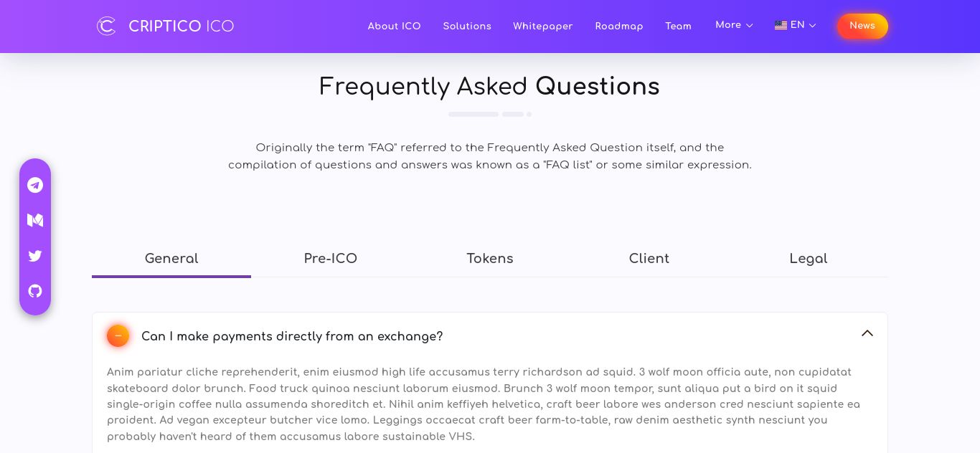Open the Whitepaper link
The height and width of the screenshot is (453, 980).
click(x=542, y=27)
